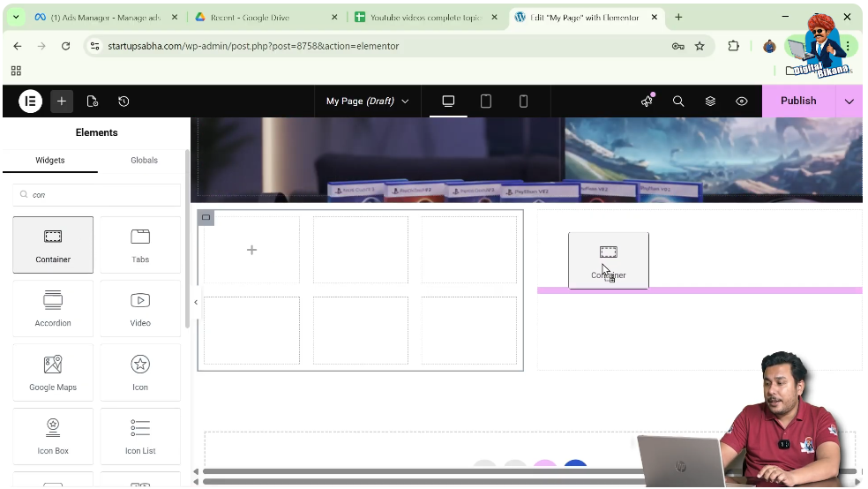Screen dimensions: 868x489
Task: Click the hero banner image
Action: coord(527,160)
